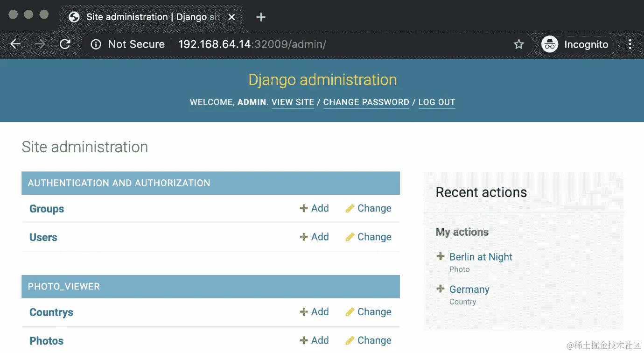Open the Chrome three-dot menu
Viewport: 644px width, 353px height.
[630, 44]
